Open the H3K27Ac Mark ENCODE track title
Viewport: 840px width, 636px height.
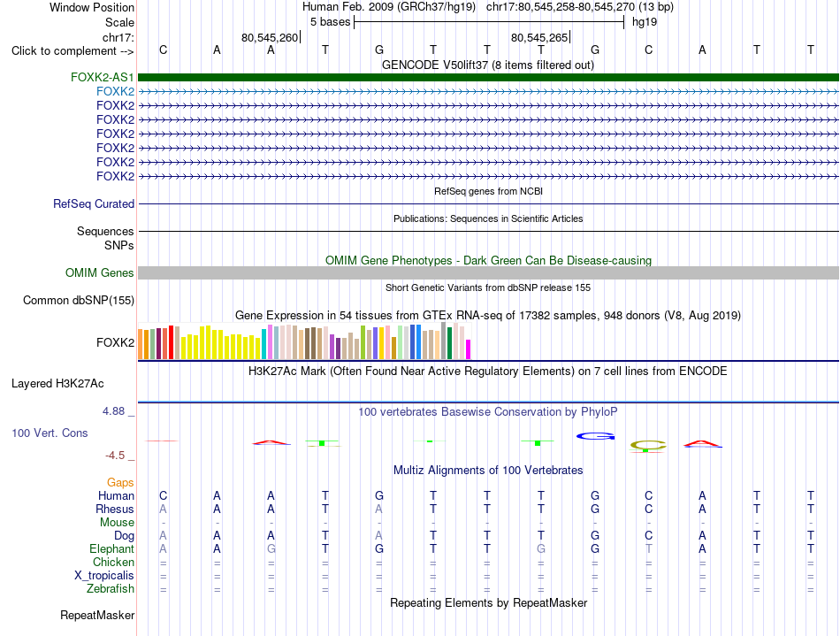pyautogui.click(x=488, y=372)
